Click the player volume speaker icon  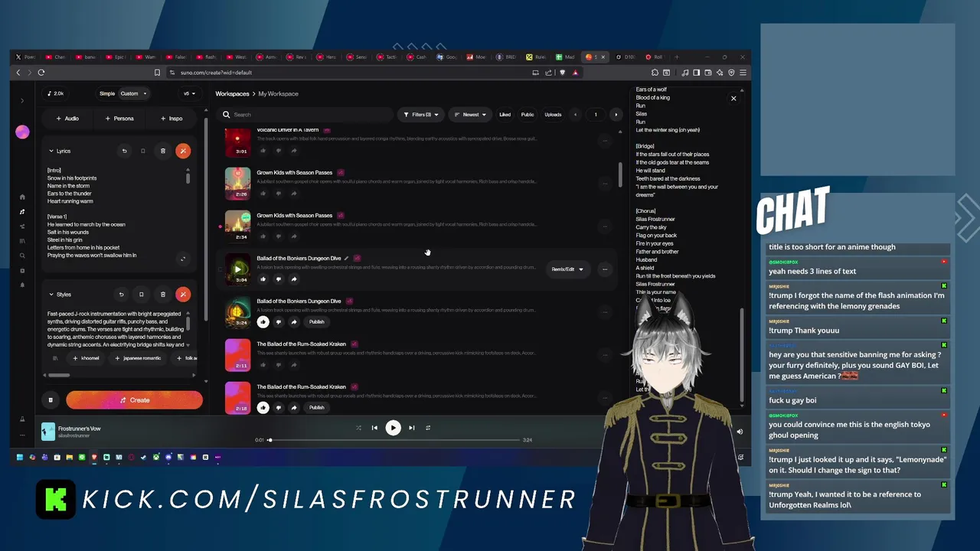(x=740, y=432)
